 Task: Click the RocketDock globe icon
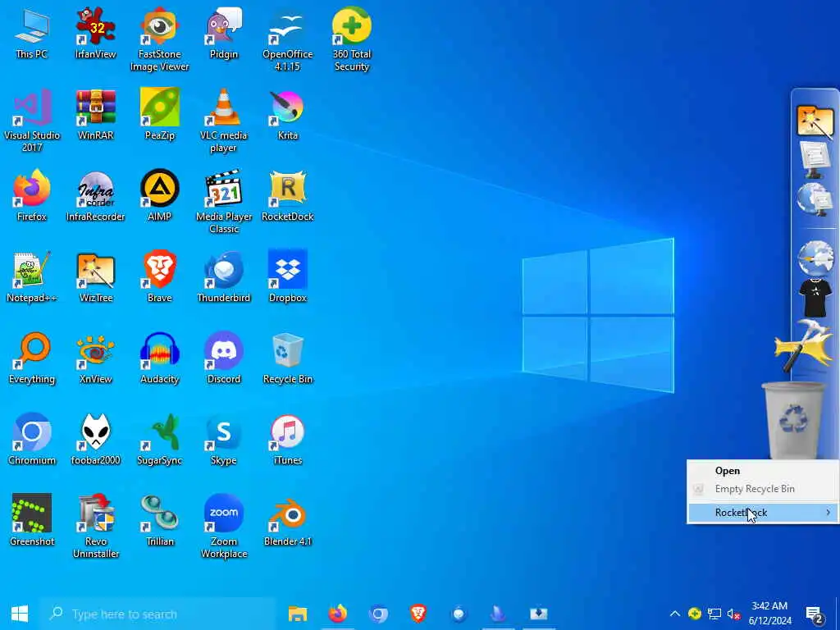tap(815, 258)
